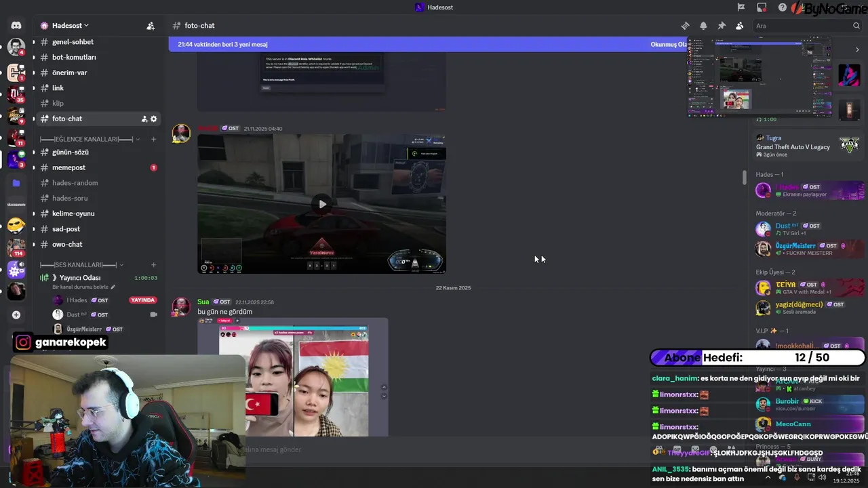Open TEIYA profile in member list
Screen dimensions: 868x488
click(x=808, y=288)
